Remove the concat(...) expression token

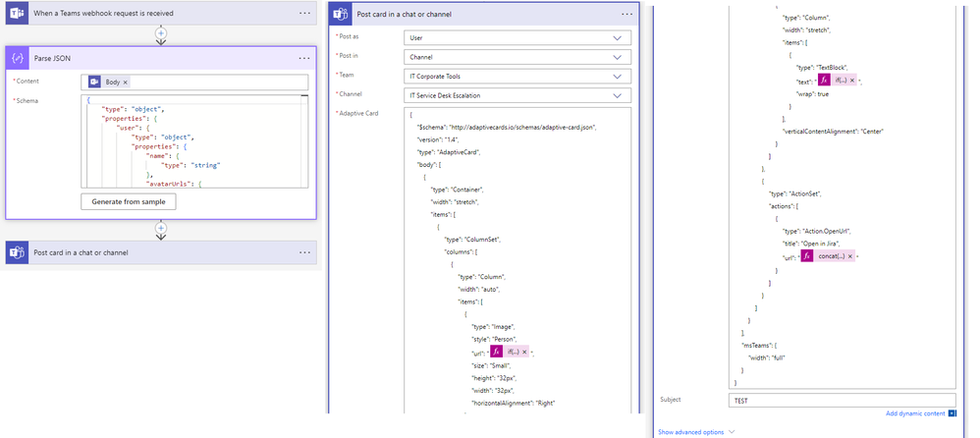click(x=850, y=256)
